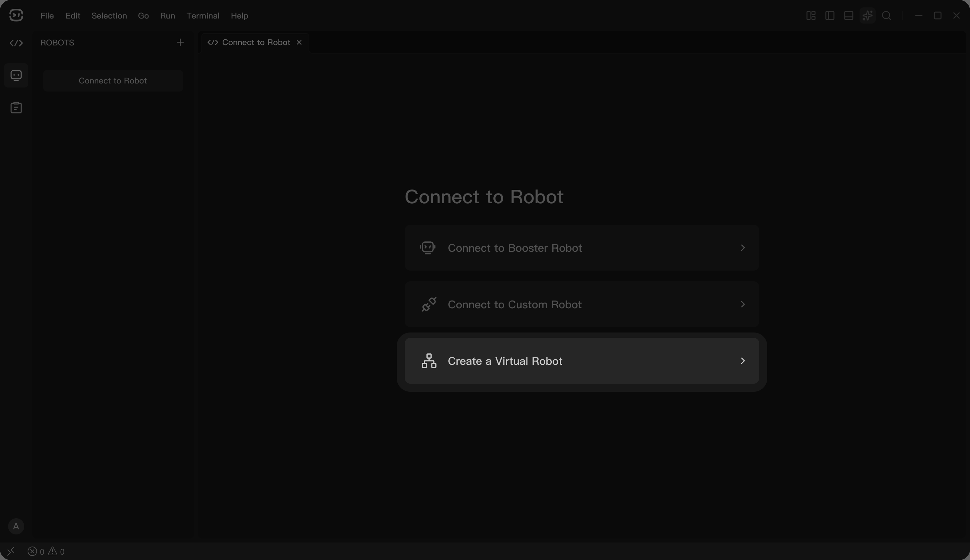The height and width of the screenshot is (560, 970).
Task: Open the search icon in title bar
Action: 886,15
